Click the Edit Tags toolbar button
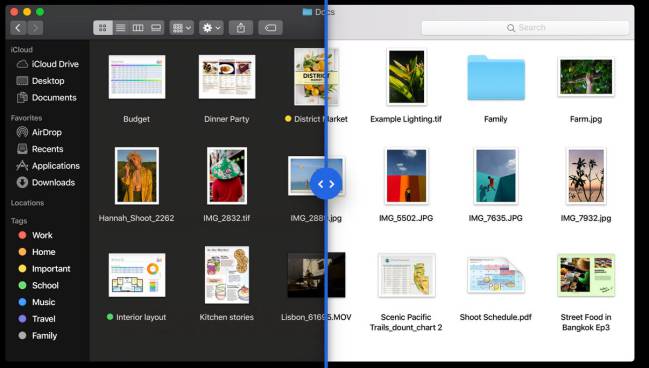 click(x=270, y=28)
